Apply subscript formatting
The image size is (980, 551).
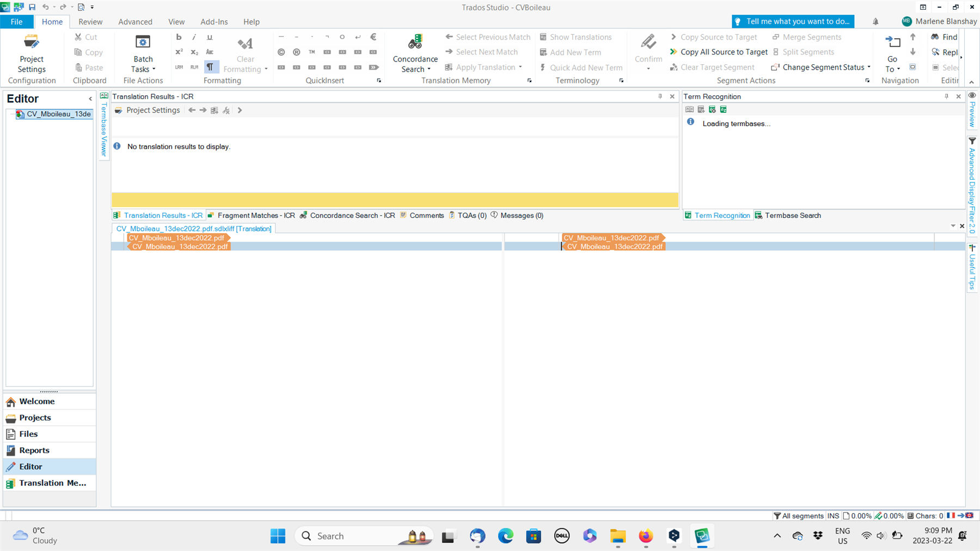194,52
